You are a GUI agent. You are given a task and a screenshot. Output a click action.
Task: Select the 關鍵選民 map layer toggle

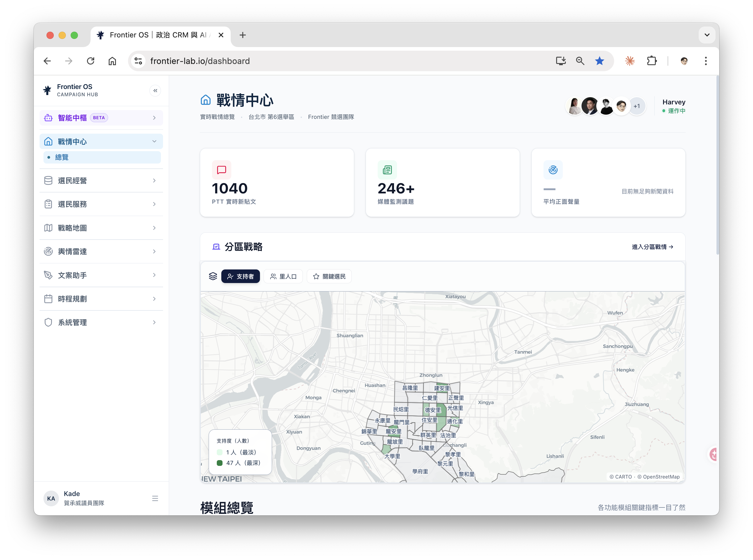[x=329, y=276]
